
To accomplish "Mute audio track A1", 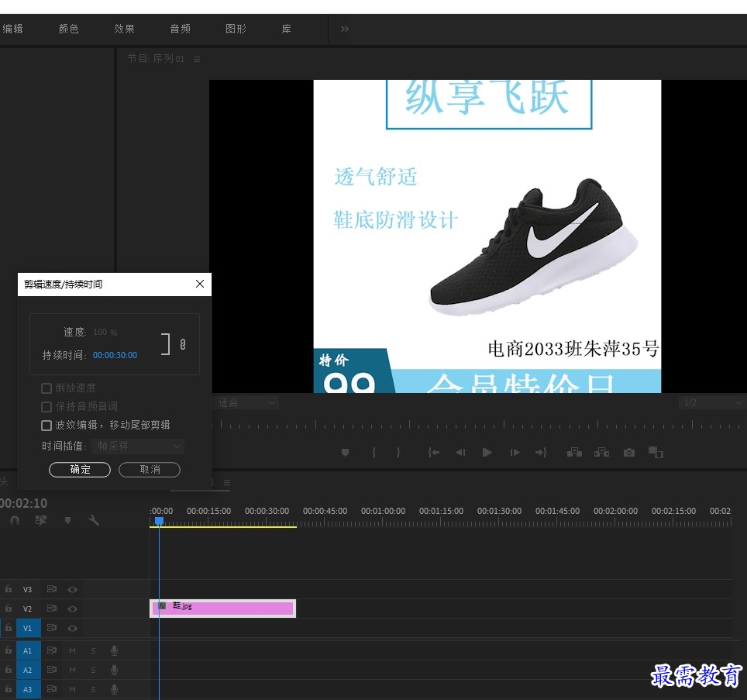I will click(72, 650).
